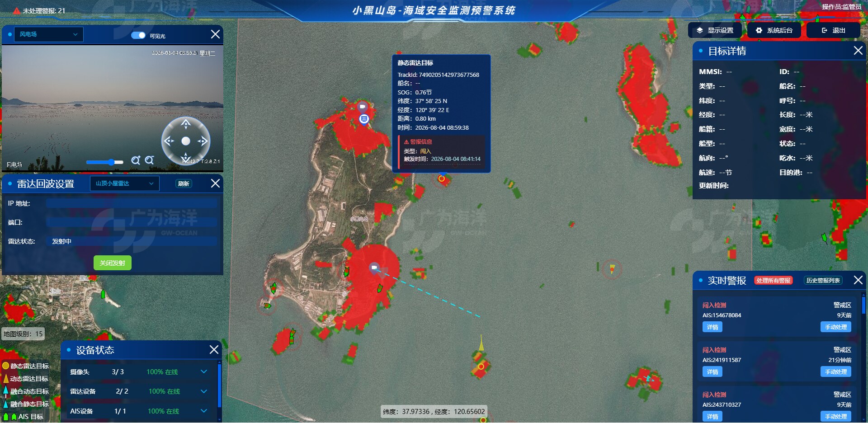
Task: Open 显示设置 display settings
Action: [715, 30]
